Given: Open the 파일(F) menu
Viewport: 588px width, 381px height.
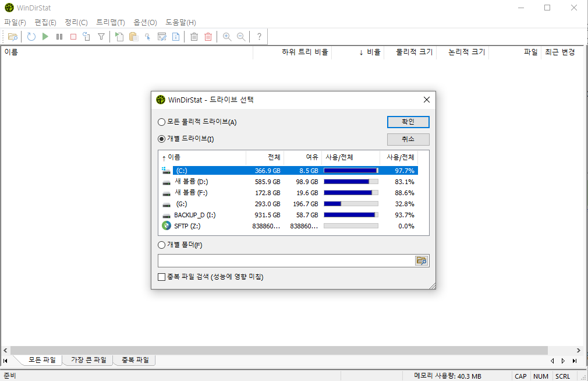Looking at the screenshot, I should [15, 23].
